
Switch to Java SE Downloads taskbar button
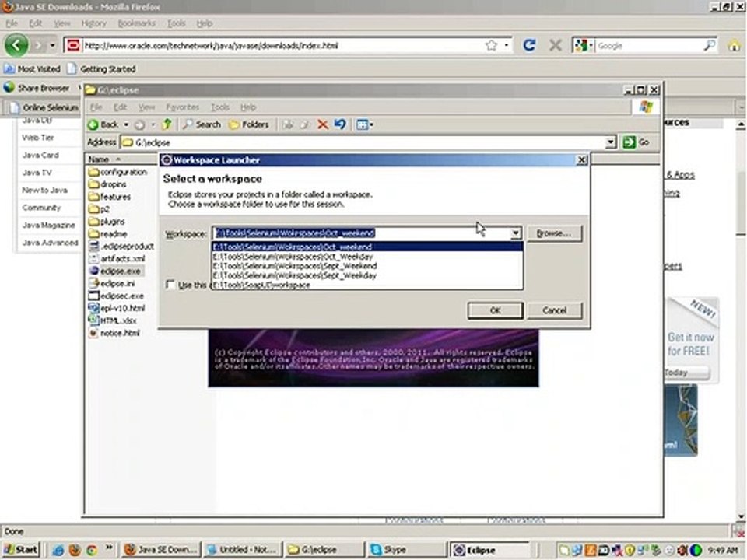click(160, 550)
